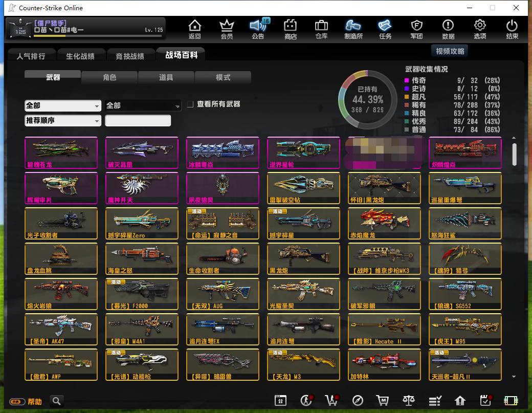
Task: Expand the first 全部 category dropdown
Action: (x=63, y=105)
